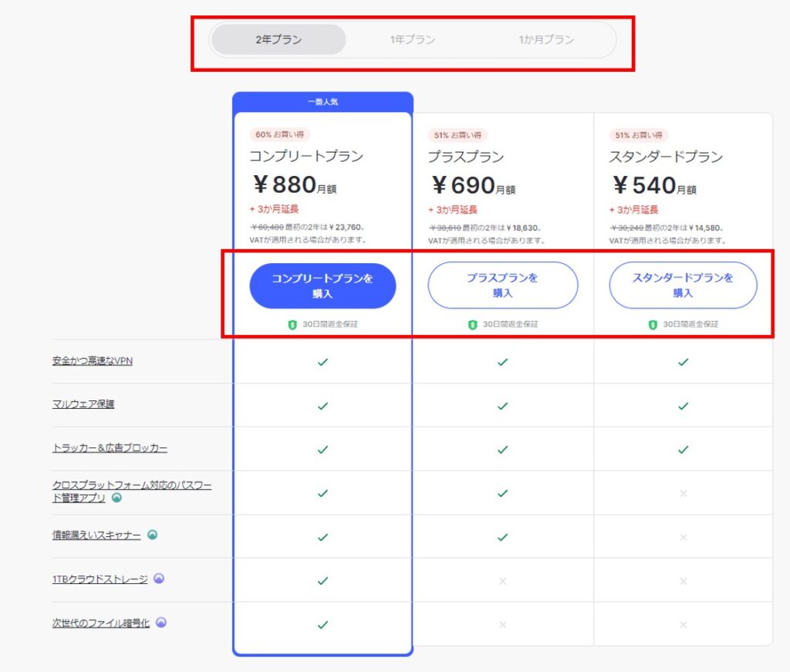Viewport: 790px width, 672px height.
Task: Click the icon next to 情報漏えいスキャナー
Action: [x=152, y=535]
